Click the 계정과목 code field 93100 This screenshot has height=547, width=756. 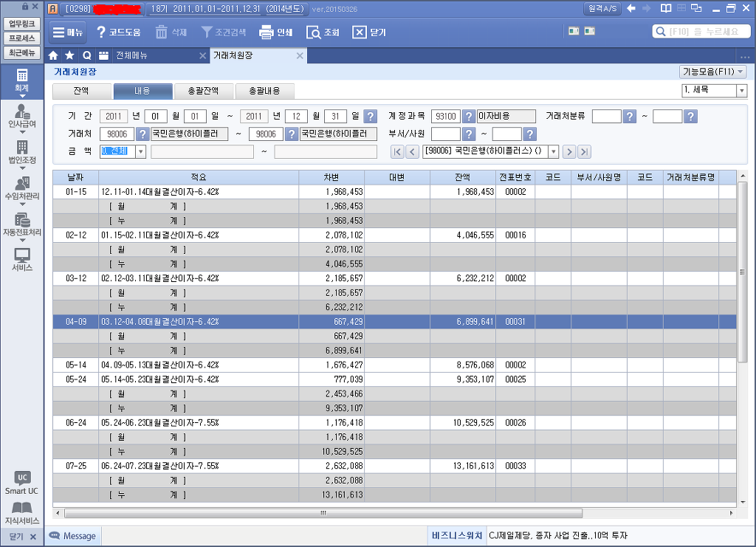pos(445,116)
